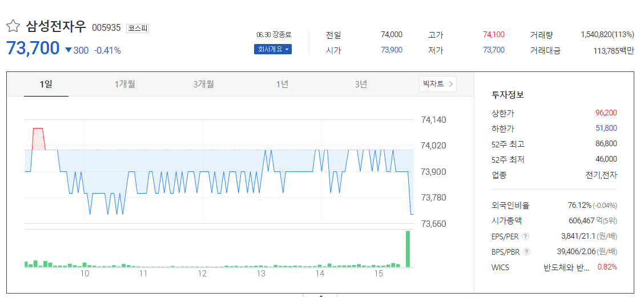Click the BPS/PBR help question icon
This screenshot has height=297, width=644.
(x=526, y=252)
